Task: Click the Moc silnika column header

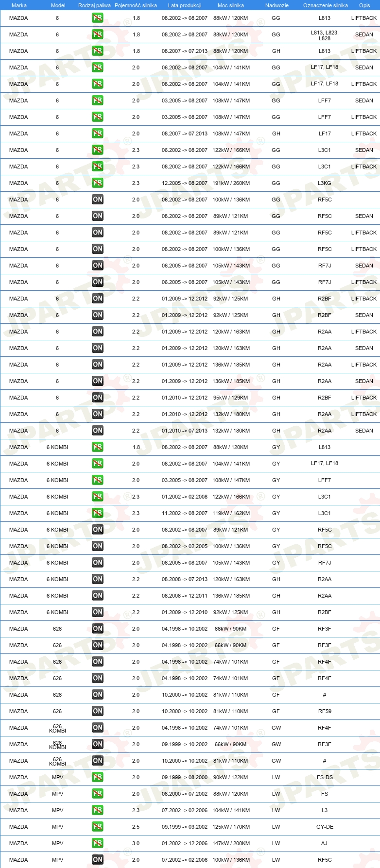Action: coord(231,5)
